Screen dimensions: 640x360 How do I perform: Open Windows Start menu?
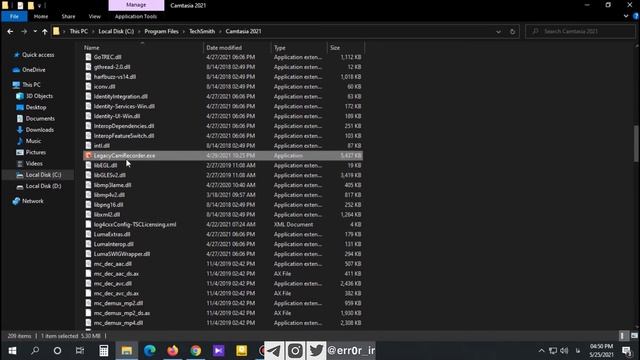point(12,351)
